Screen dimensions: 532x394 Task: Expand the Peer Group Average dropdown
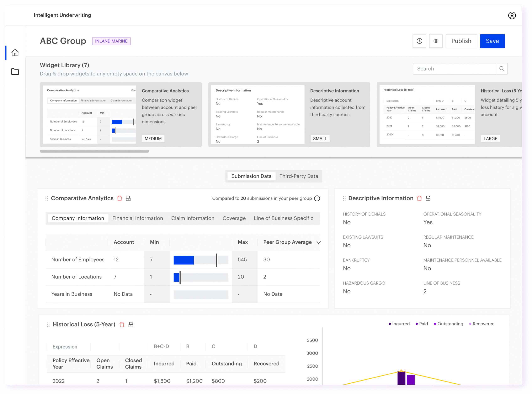coord(319,242)
